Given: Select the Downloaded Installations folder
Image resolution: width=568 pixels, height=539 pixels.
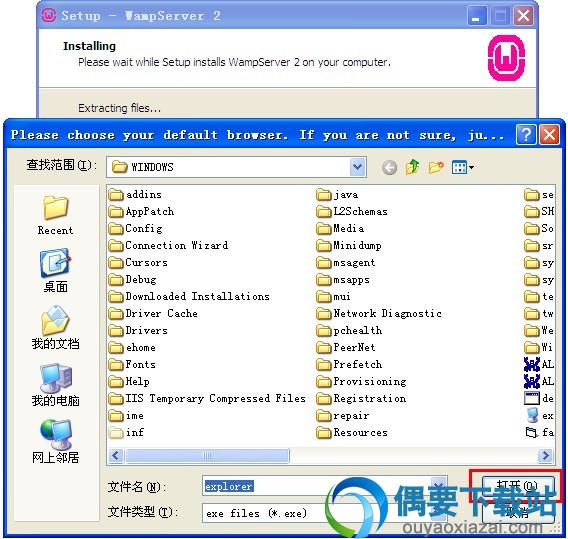Looking at the screenshot, I should (x=189, y=297).
